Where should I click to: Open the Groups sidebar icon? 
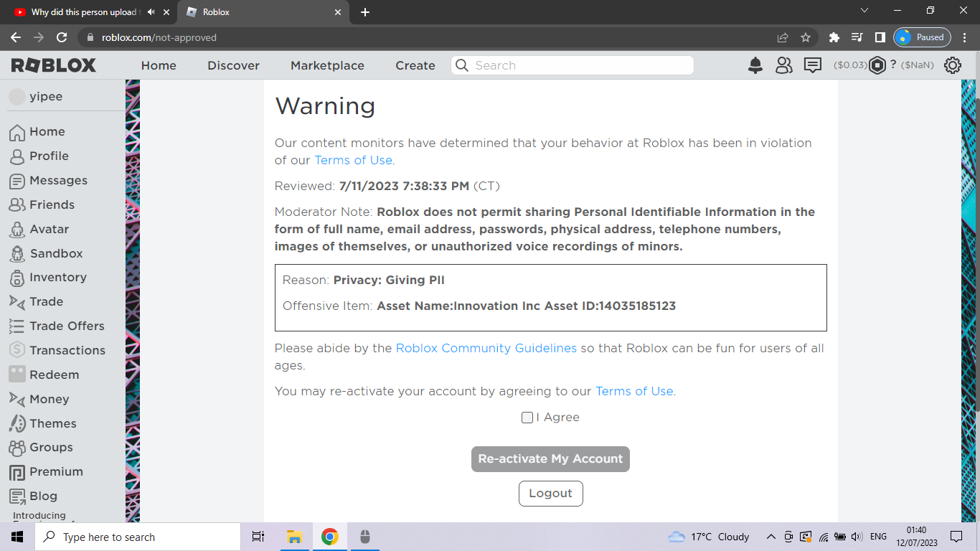[17, 448]
